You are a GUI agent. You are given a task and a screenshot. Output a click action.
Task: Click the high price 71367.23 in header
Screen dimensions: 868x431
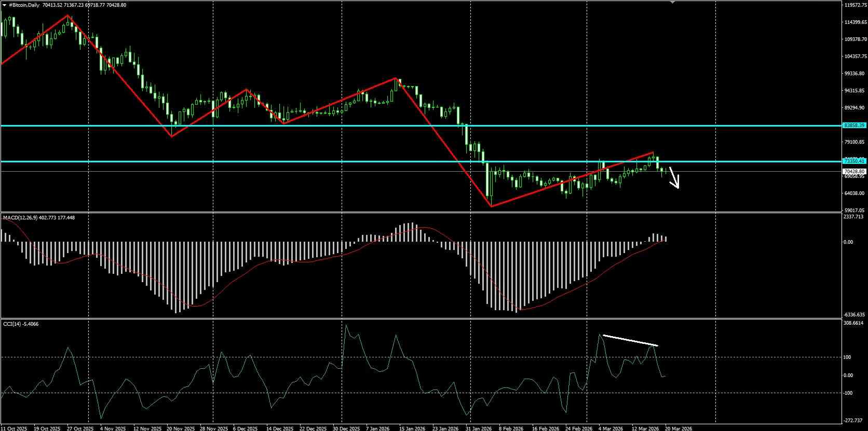click(x=74, y=5)
